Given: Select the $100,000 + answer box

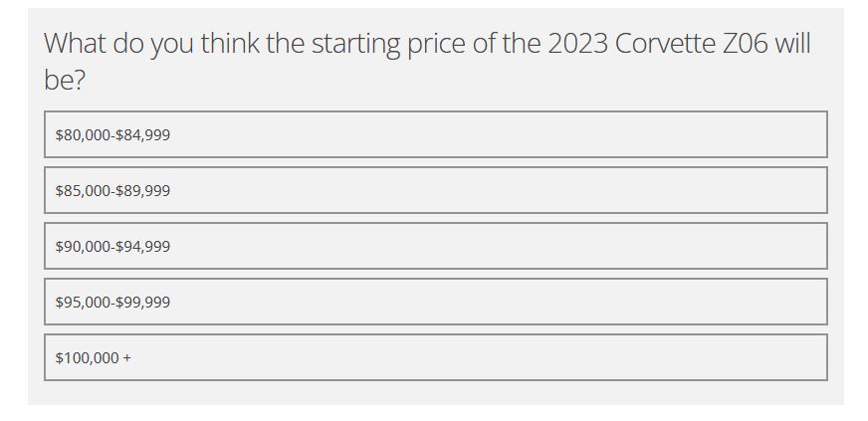Looking at the screenshot, I should click(x=436, y=357).
